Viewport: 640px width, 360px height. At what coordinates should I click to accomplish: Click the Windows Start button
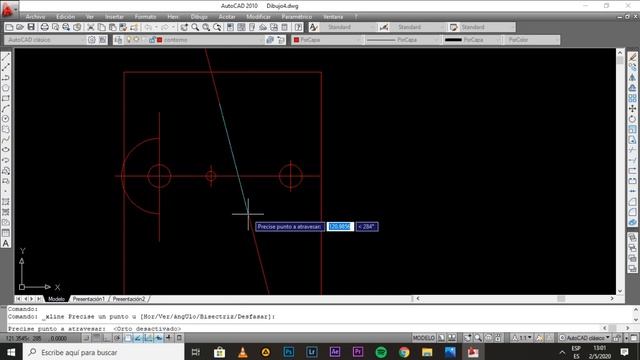(11, 352)
